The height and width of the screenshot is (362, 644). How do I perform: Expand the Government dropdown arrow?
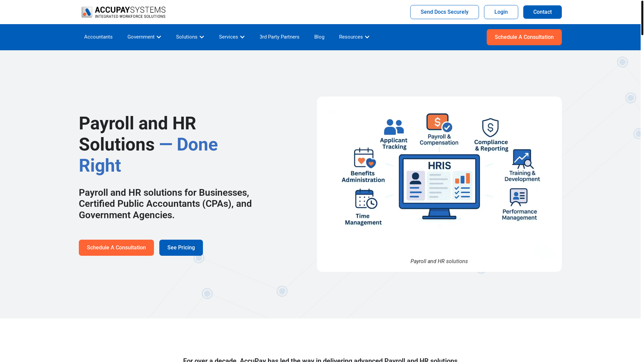(x=159, y=37)
